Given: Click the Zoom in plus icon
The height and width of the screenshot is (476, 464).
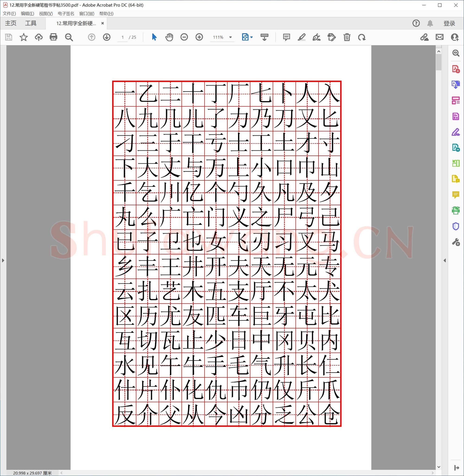Looking at the screenshot, I should [199, 37].
